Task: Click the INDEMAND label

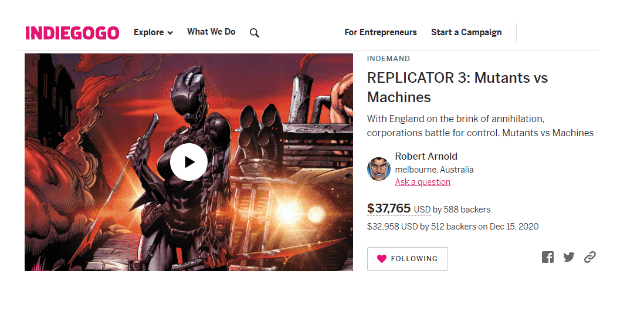Action: pos(388,59)
